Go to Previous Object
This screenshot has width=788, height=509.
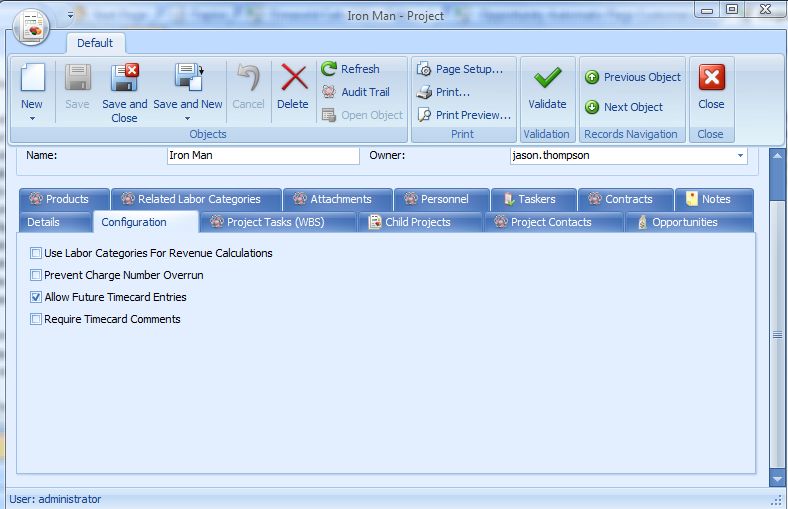click(633, 77)
